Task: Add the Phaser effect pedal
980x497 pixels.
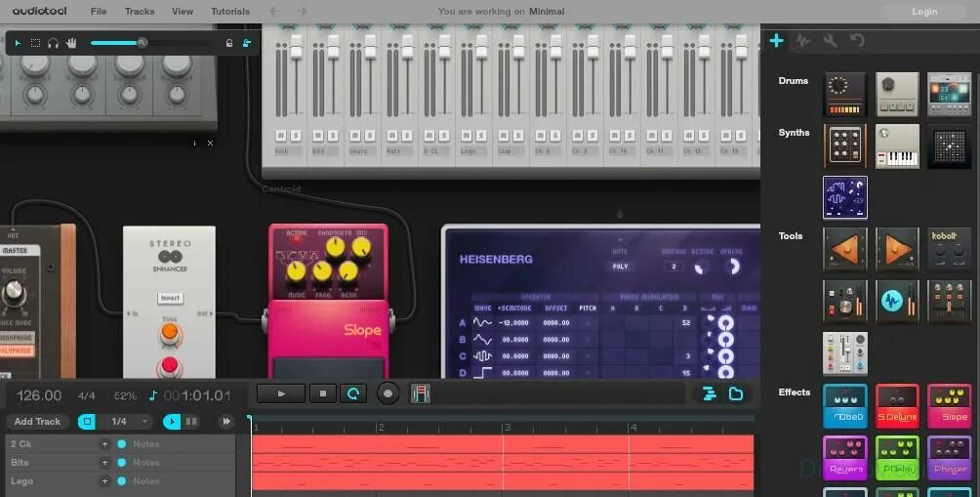Action: (950, 458)
